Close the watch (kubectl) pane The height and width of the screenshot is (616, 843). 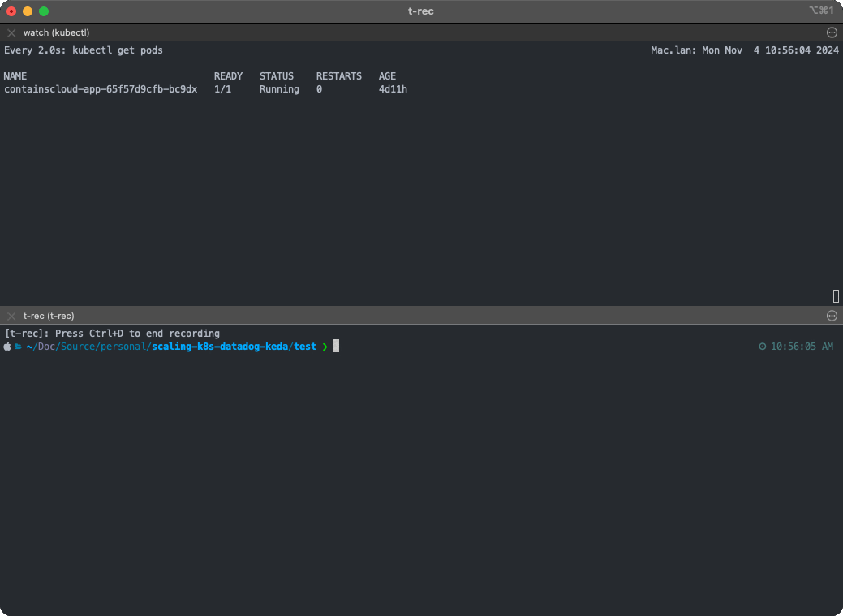(x=11, y=32)
